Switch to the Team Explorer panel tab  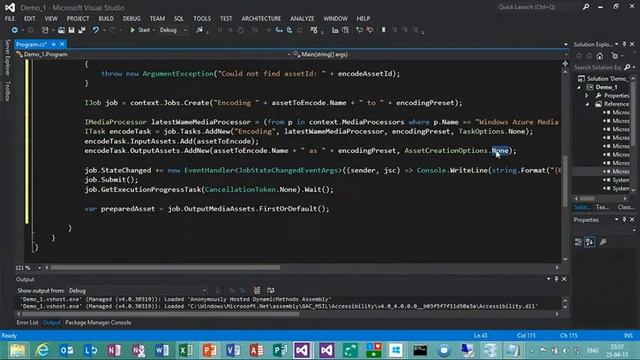coord(602,207)
